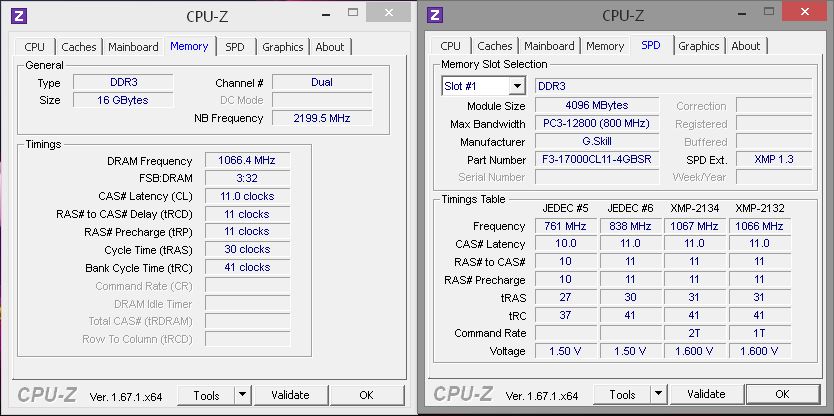Click the JEDEC #5 frequency 761 MHz cell
This screenshot has width=834, height=416.
pos(565,226)
